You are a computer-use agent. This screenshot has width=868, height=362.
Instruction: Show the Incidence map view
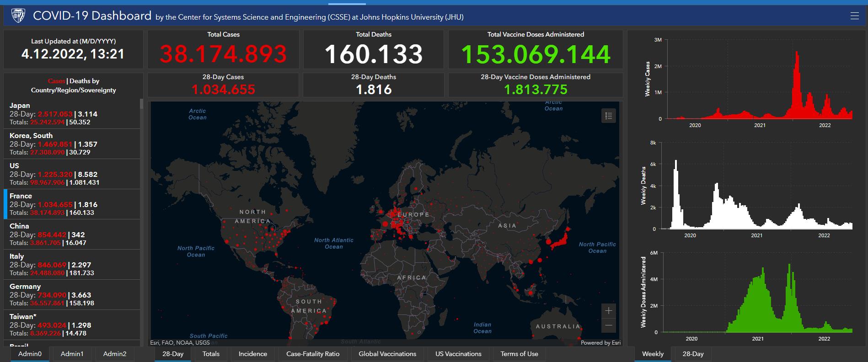(x=252, y=354)
